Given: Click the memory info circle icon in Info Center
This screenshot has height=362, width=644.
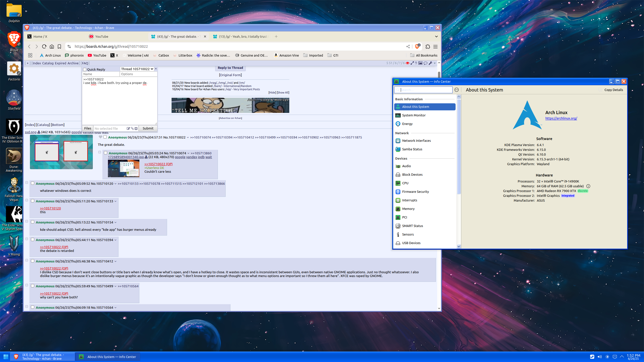Looking at the screenshot, I should pyautogui.click(x=588, y=186).
